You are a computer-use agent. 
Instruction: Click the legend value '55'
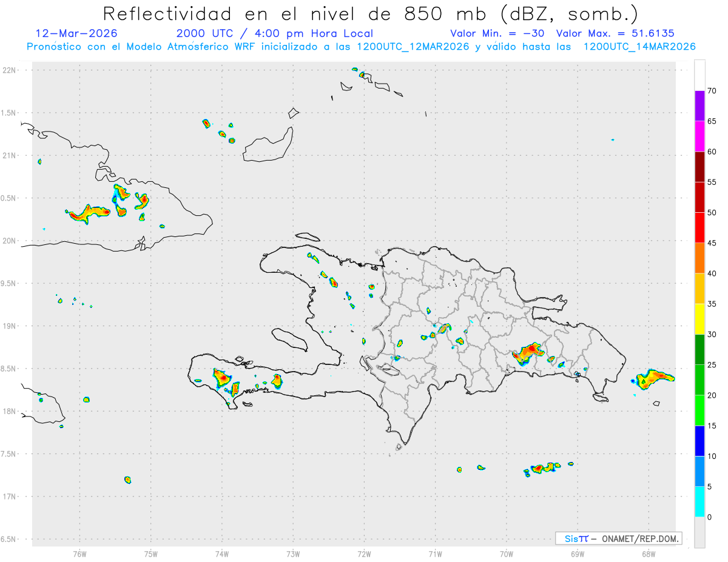pyautogui.click(x=712, y=182)
